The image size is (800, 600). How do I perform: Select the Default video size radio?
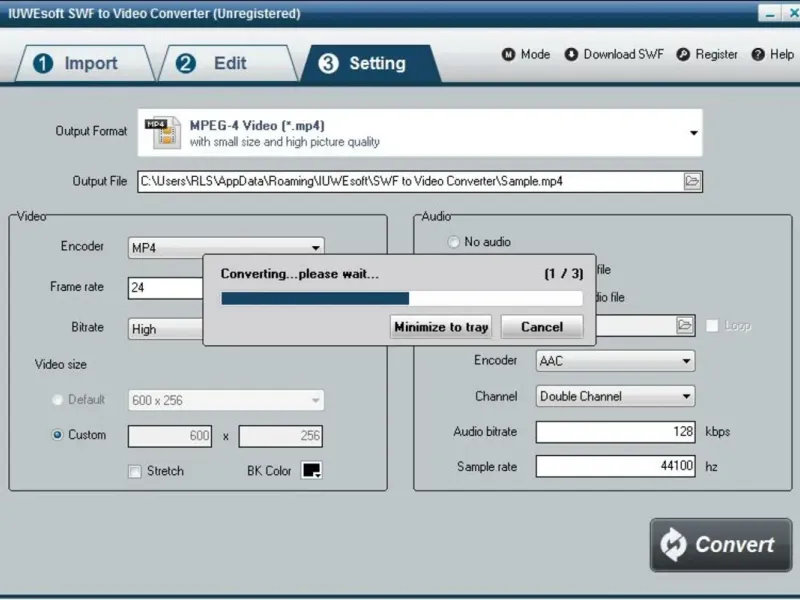pos(57,399)
